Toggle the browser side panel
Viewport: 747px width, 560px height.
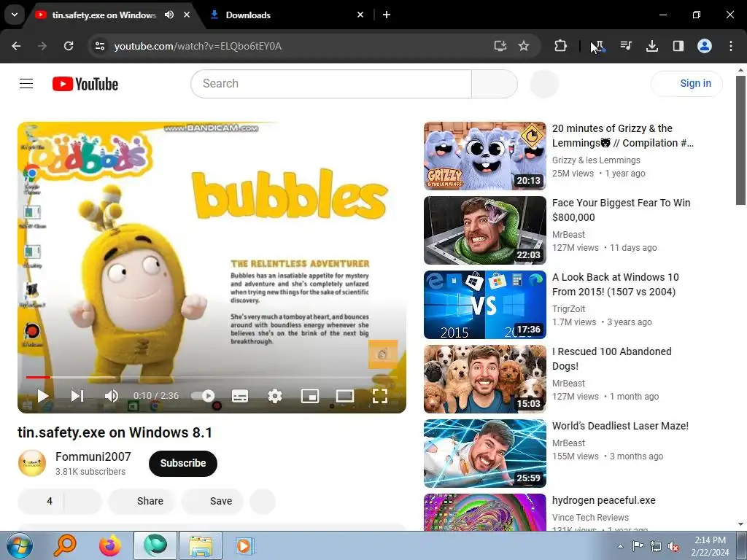coord(678,46)
